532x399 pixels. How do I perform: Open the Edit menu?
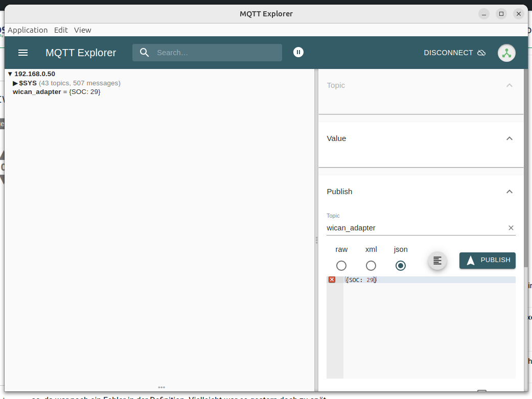click(61, 30)
